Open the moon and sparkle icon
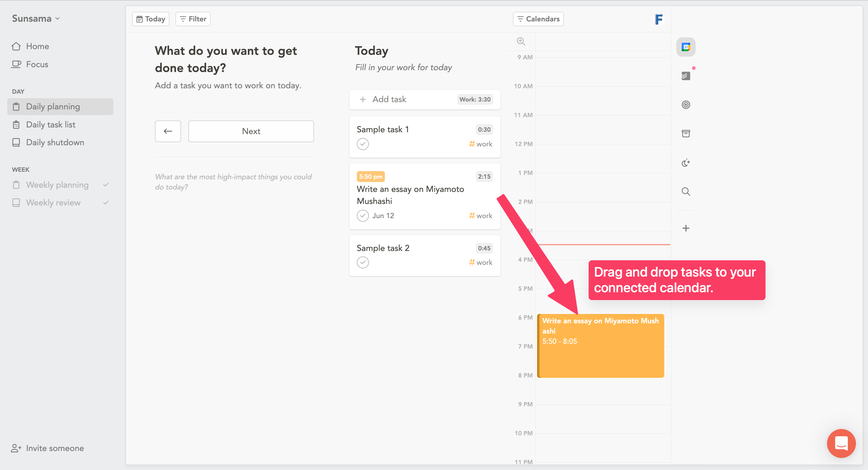Image resolution: width=868 pixels, height=470 pixels. point(686,163)
